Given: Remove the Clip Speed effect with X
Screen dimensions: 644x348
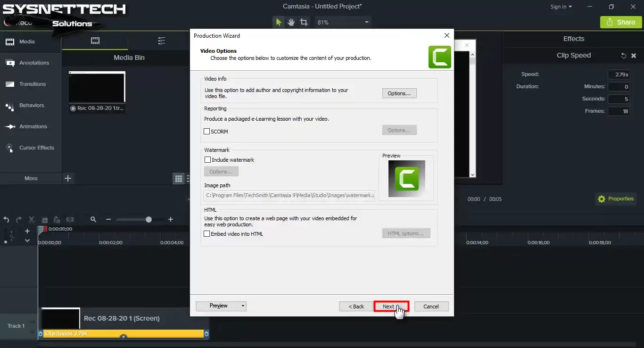Looking at the screenshot, I should [634, 56].
